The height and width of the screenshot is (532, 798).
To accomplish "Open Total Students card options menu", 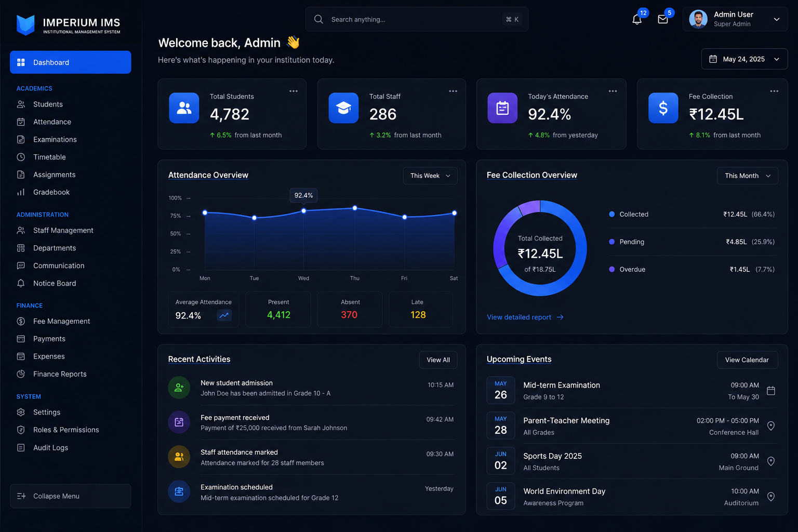I will click(294, 91).
